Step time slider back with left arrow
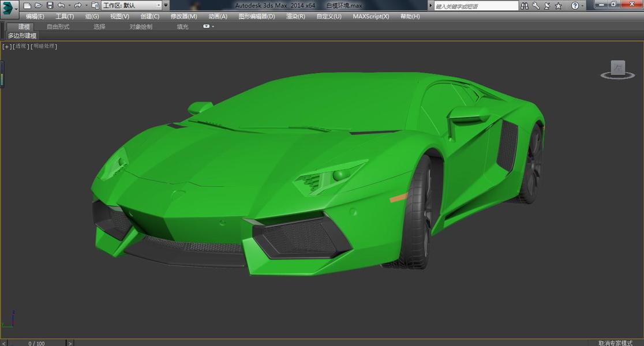 (x=3, y=343)
